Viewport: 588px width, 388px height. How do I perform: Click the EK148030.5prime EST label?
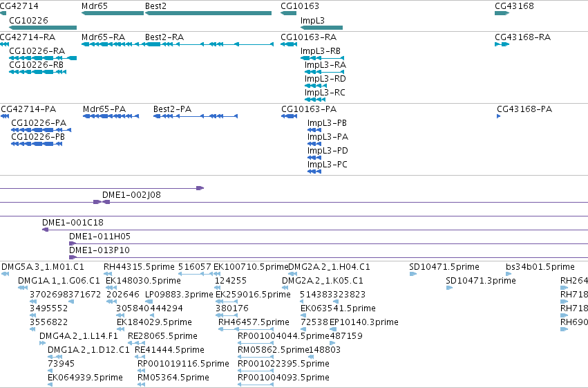coord(143,281)
